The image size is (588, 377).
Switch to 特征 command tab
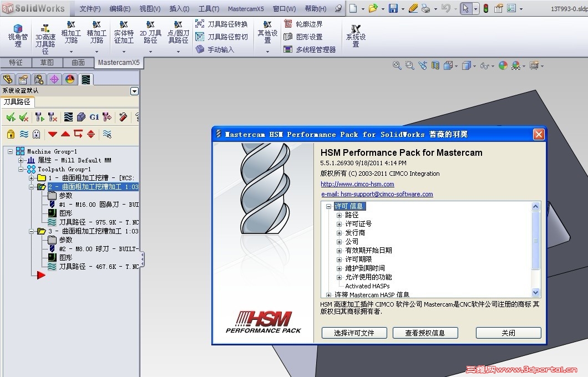[x=16, y=63]
